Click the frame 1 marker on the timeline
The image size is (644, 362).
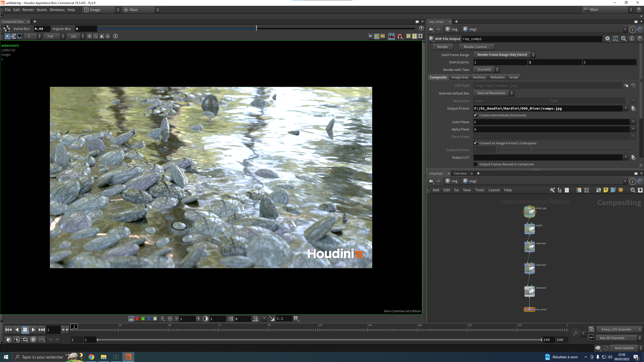coord(74,326)
